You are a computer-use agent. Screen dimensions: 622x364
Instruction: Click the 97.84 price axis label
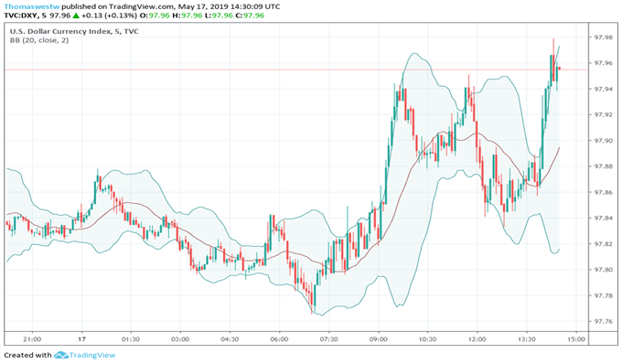click(x=603, y=218)
